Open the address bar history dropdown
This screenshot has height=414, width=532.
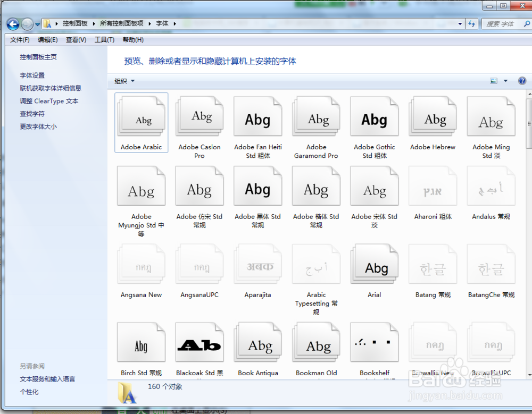coord(461,23)
